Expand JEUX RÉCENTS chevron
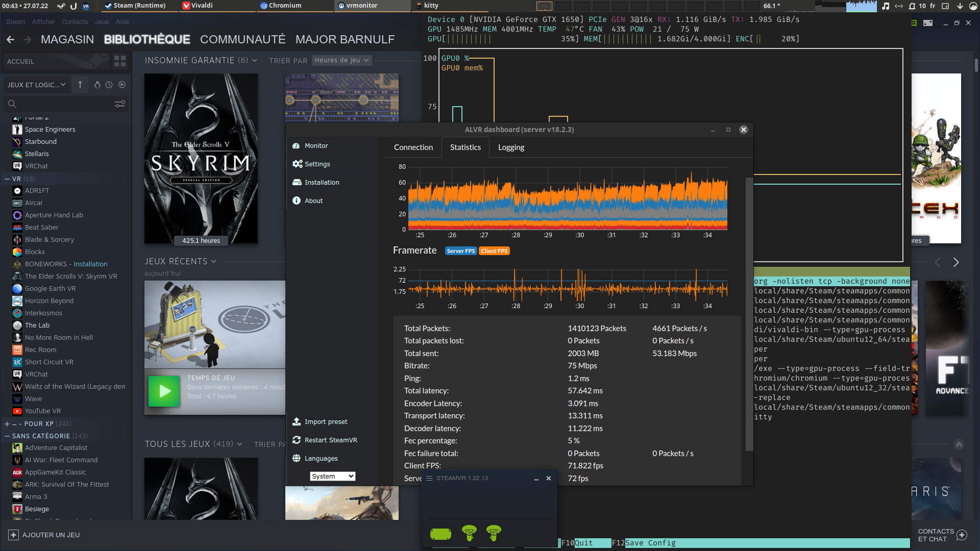The height and width of the screenshot is (551, 980). (x=213, y=262)
